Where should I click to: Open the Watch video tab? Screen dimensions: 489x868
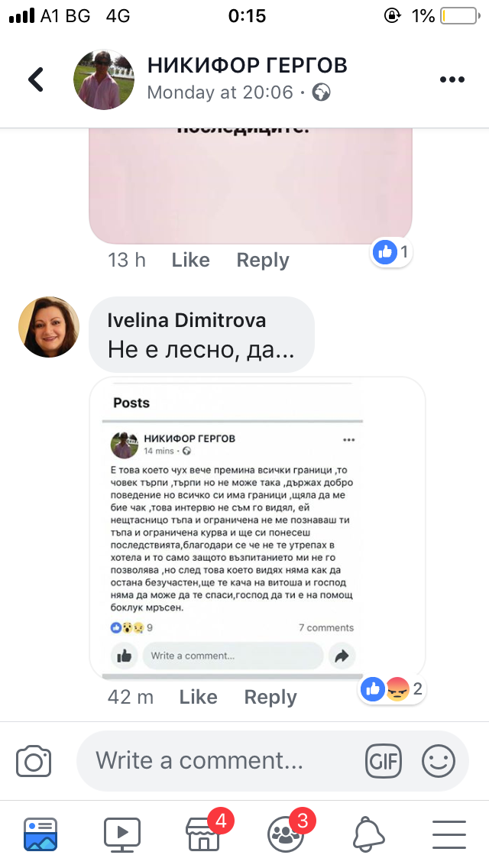pyautogui.click(x=121, y=834)
